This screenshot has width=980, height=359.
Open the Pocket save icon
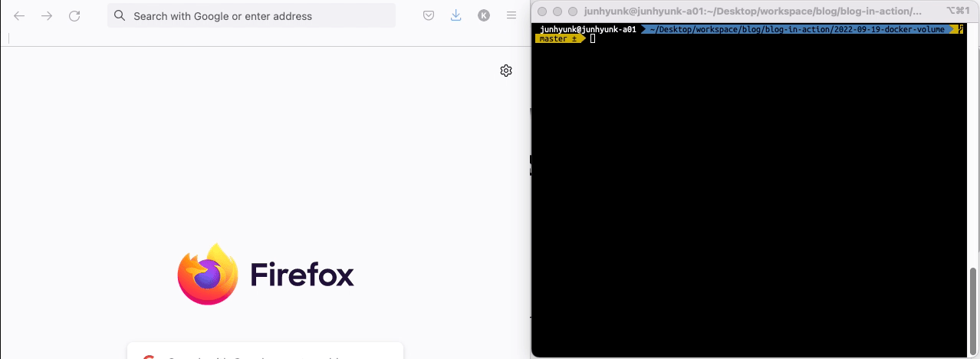(x=429, y=15)
